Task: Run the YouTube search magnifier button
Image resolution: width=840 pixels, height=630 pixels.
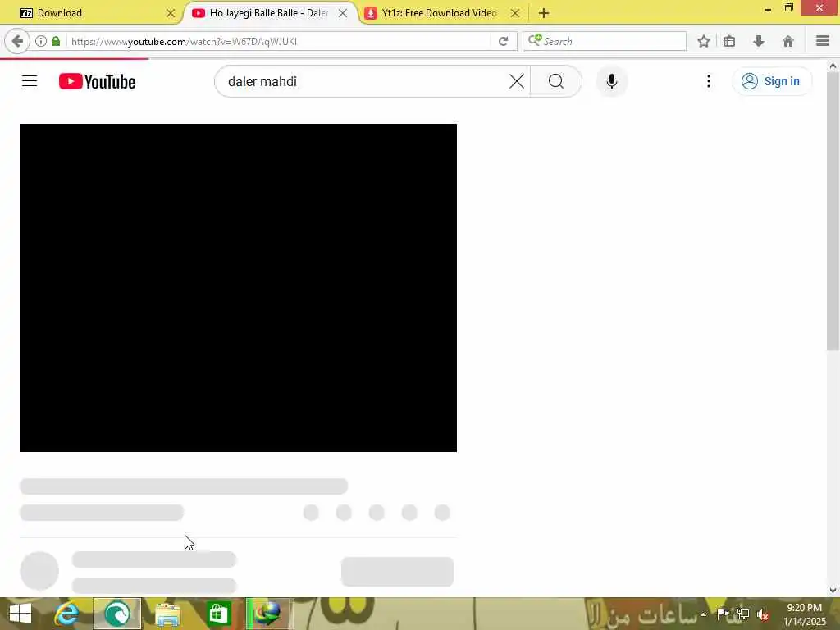Action: coord(556,81)
